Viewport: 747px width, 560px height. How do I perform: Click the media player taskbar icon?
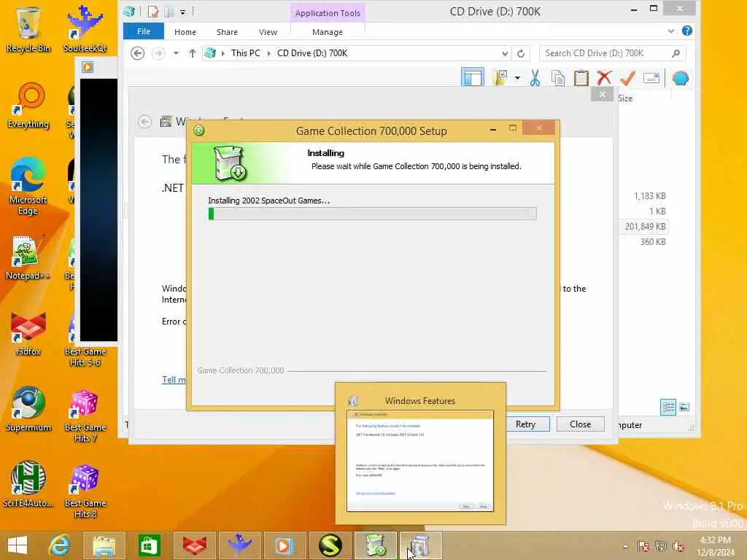point(284,545)
